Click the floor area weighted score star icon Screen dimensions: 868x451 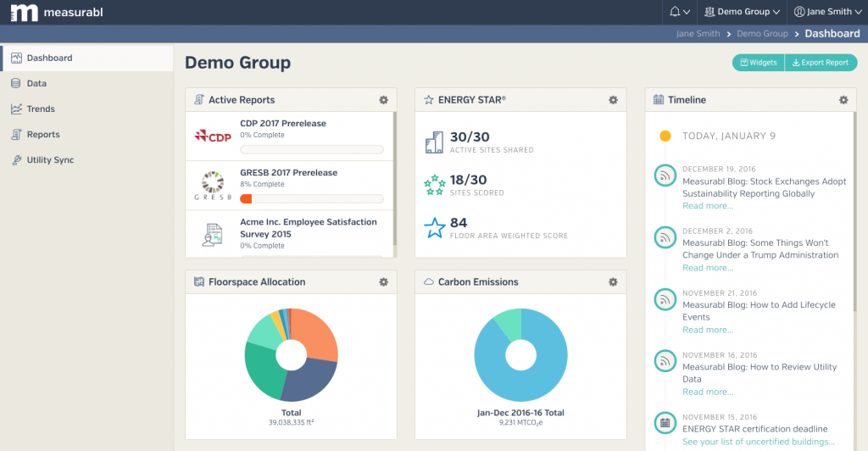pos(435,228)
